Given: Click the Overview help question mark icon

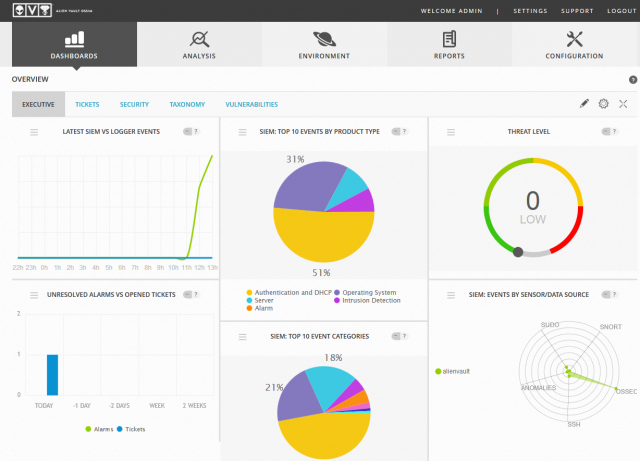Looking at the screenshot, I should point(633,79).
